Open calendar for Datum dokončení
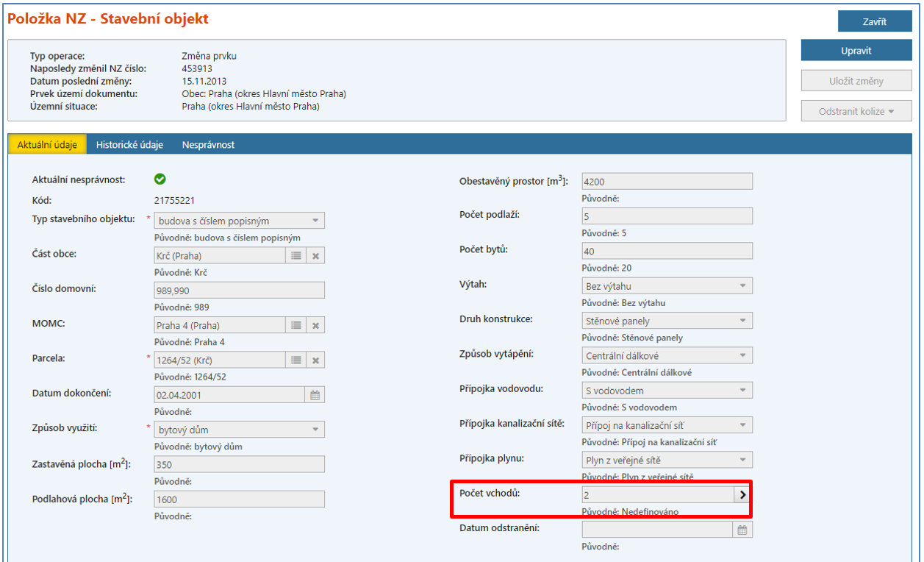The height and width of the screenshot is (562, 924). (315, 395)
